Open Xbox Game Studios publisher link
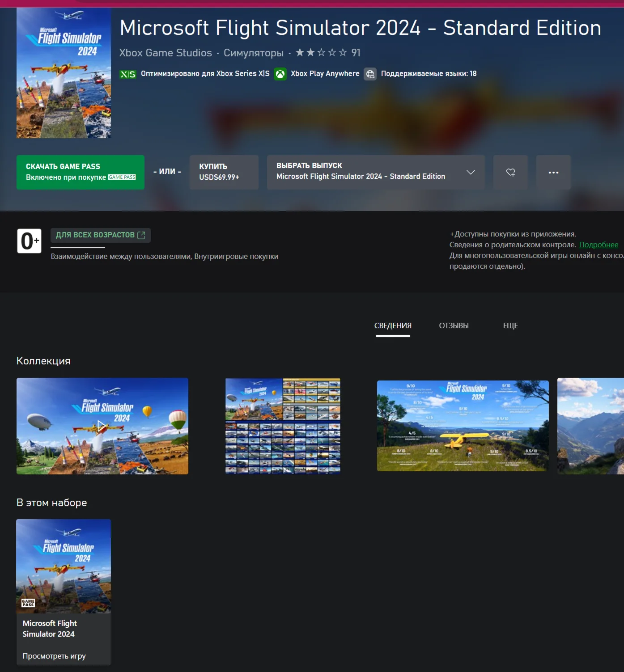Viewport: 624px width, 672px height. [x=166, y=53]
